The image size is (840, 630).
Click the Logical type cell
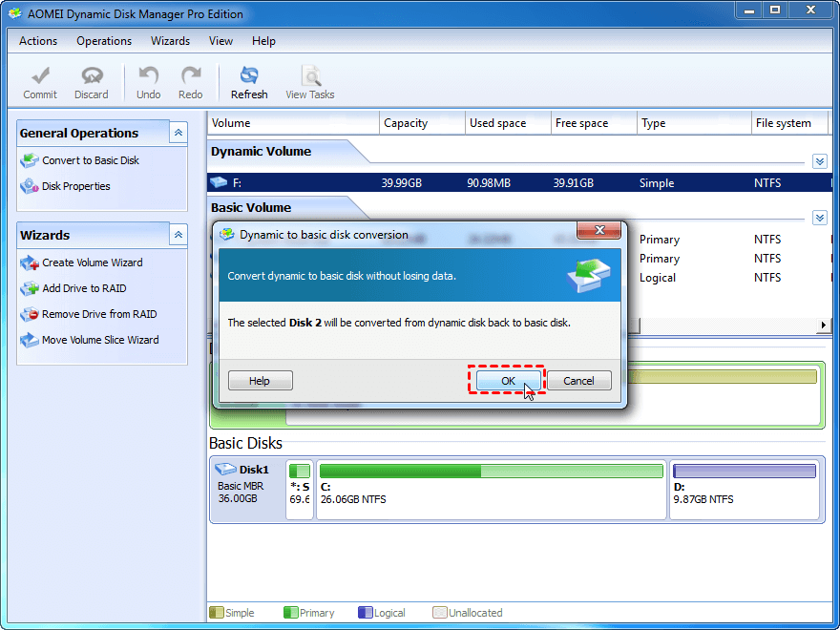pos(658,278)
